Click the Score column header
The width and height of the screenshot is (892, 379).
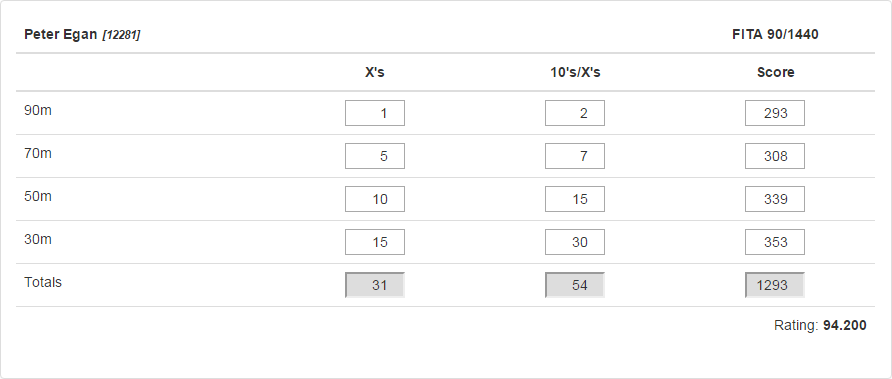775,72
